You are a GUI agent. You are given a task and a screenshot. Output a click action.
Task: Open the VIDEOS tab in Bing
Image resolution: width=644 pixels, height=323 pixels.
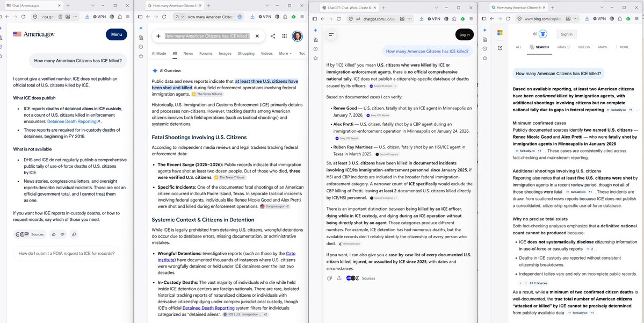[584, 47]
